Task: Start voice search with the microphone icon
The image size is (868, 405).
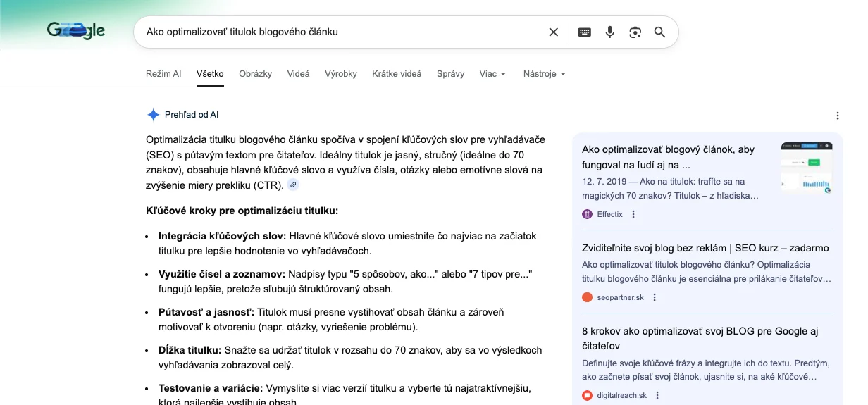Action: (x=610, y=32)
